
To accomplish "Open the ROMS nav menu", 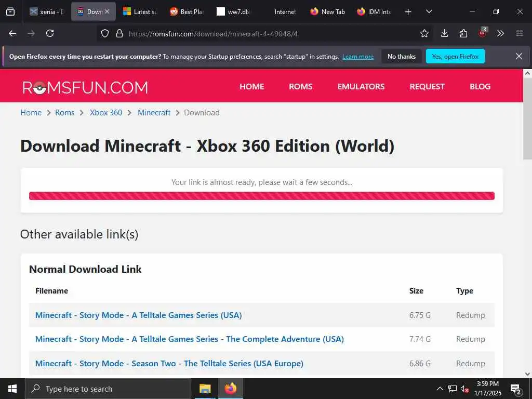I will pos(301,87).
